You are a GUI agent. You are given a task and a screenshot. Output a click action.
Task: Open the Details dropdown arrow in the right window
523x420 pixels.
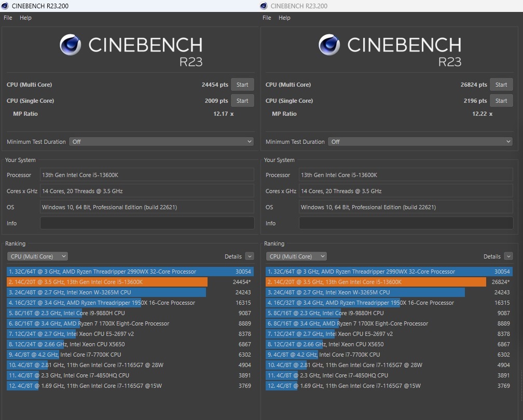[x=508, y=256]
